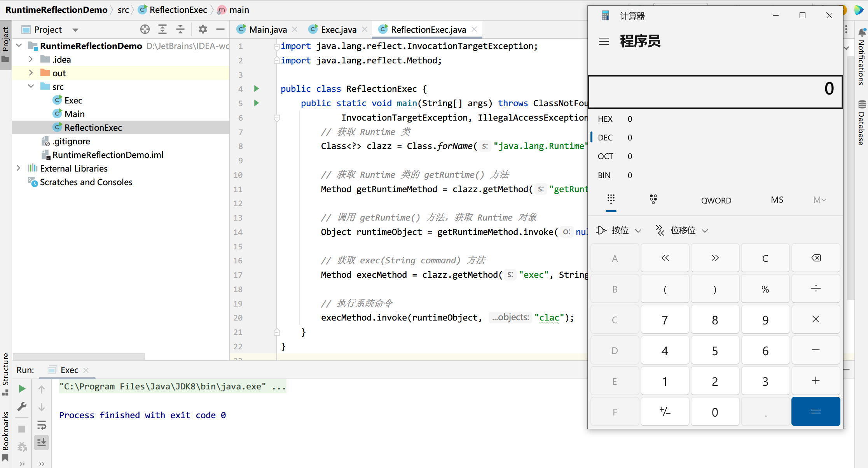868x468 pixels.
Task: Rerun Exec with the green play button
Action: tap(22, 389)
